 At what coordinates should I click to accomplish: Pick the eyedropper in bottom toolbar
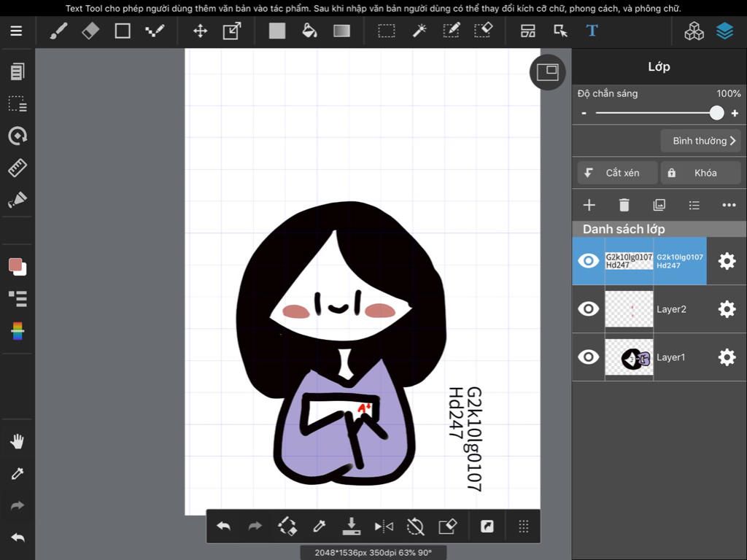click(320, 526)
